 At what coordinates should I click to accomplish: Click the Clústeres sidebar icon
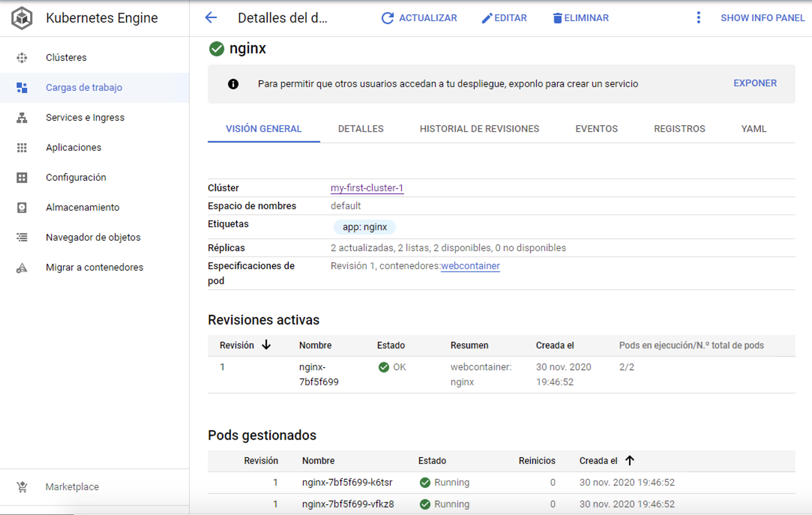[x=22, y=58]
